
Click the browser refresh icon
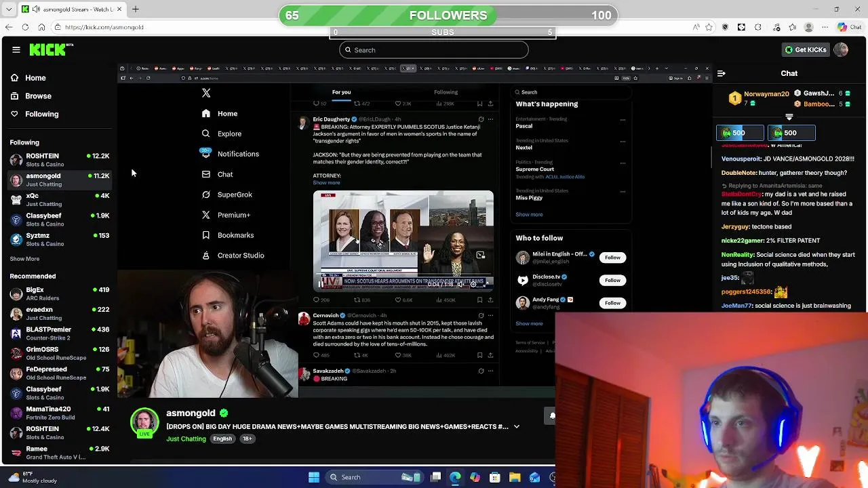click(x=25, y=27)
